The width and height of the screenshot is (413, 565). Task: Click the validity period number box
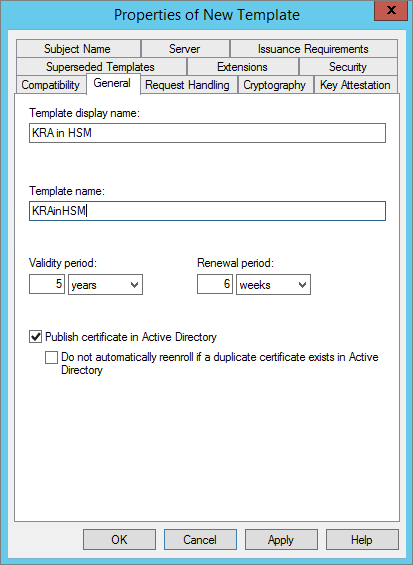[x=47, y=284]
